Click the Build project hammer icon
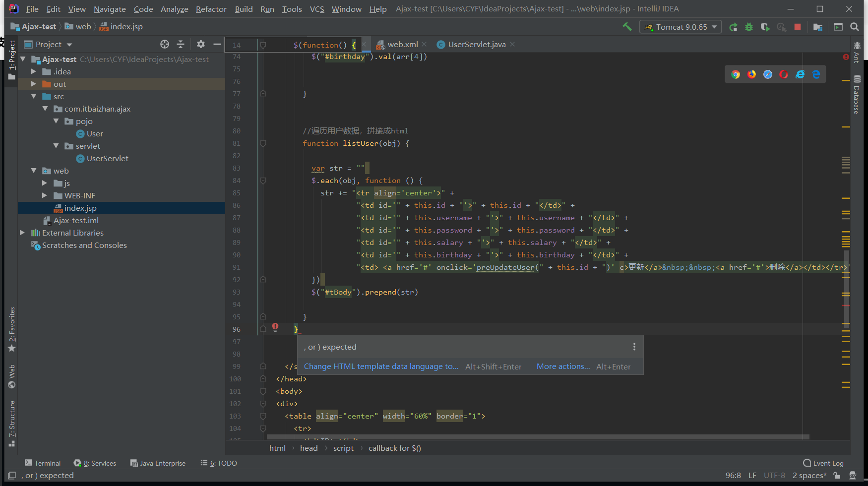The height and width of the screenshot is (486, 868). [627, 27]
